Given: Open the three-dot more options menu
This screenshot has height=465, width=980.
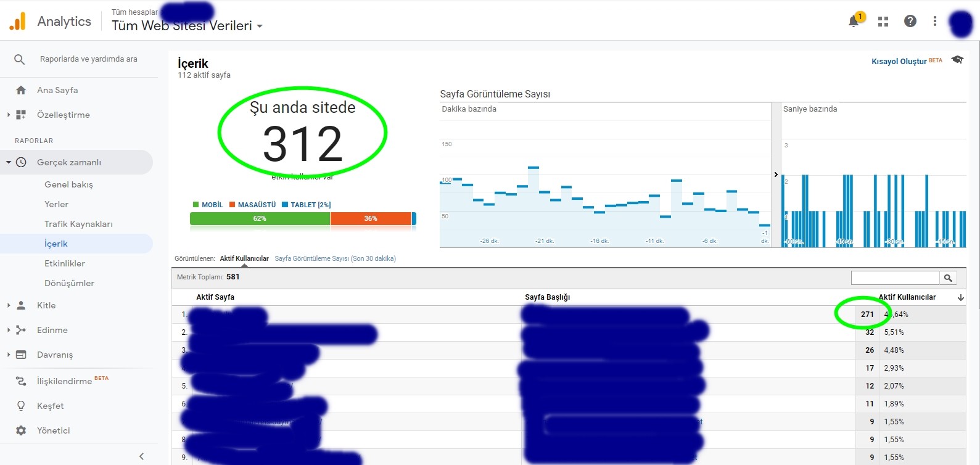Looking at the screenshot, I should 935,21.
